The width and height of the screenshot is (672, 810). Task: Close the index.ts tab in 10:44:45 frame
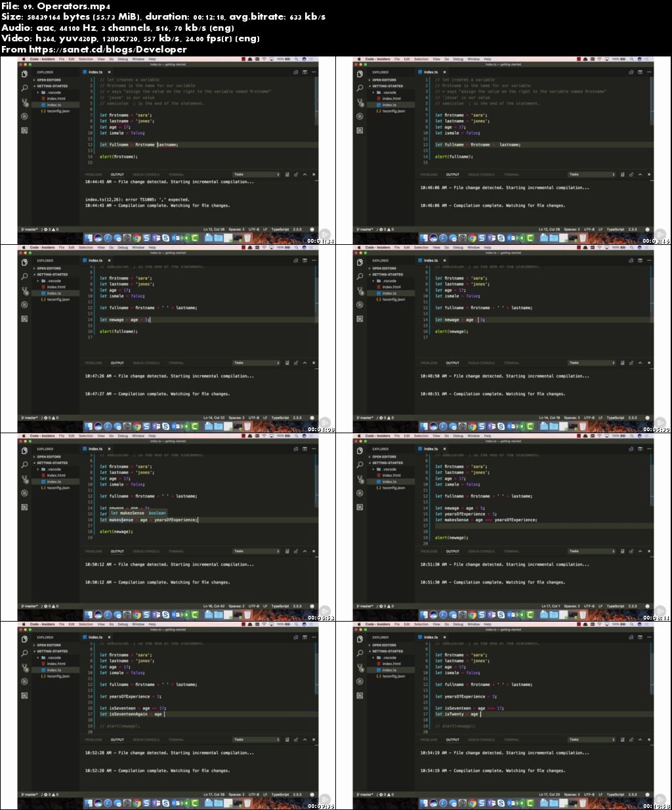(109, 72)
